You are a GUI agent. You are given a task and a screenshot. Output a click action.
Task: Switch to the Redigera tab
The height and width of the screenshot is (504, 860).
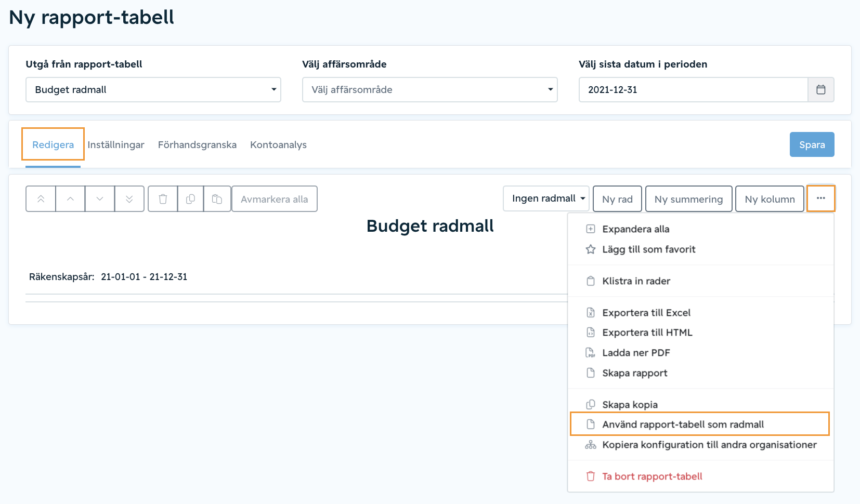53,144
